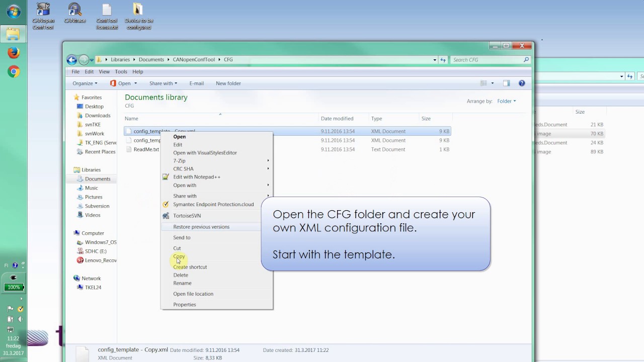The image size is (644, 362).
Task: Click the refresh button beside address bar
Action: [443, 60]
